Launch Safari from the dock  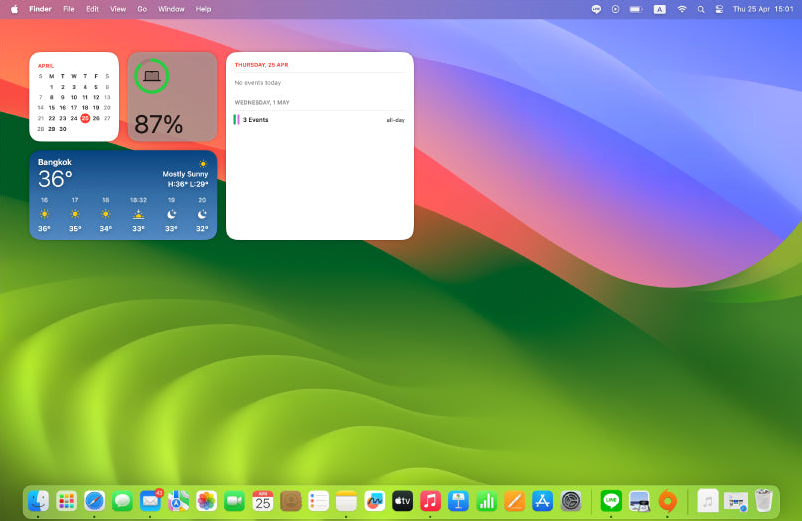pyautogui.click(x=95, y=501)
